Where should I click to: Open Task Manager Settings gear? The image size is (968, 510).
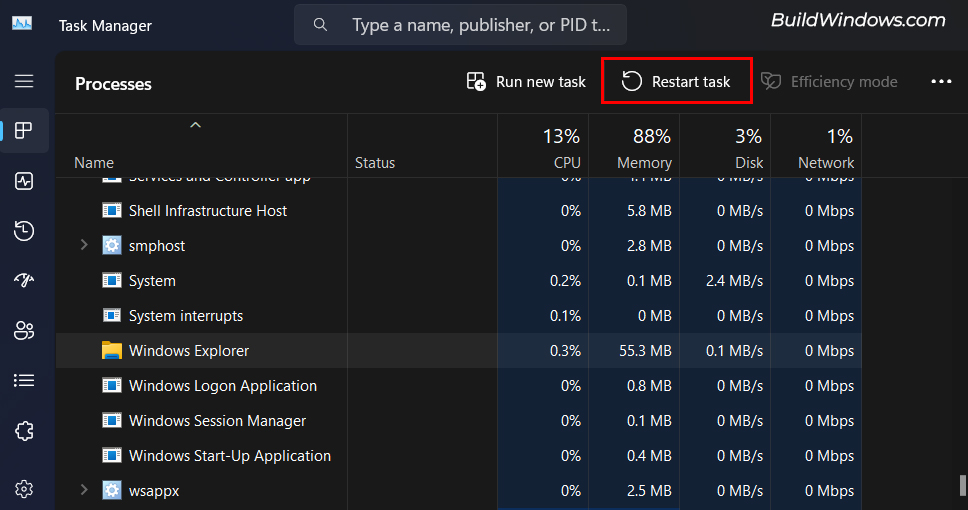24,489
